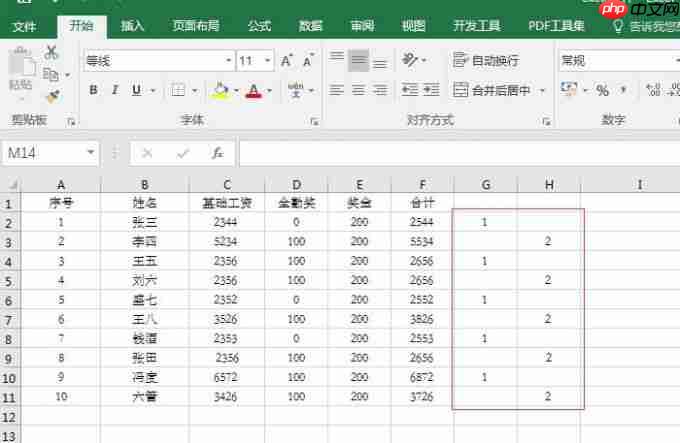
Task: Open font color dropdown arrow
Action: [x=269, y=91]
